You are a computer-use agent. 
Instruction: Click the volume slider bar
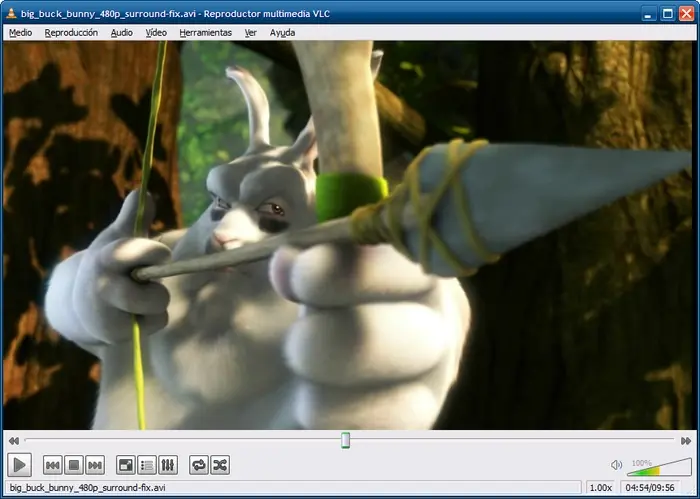click(x=659, y=467)
